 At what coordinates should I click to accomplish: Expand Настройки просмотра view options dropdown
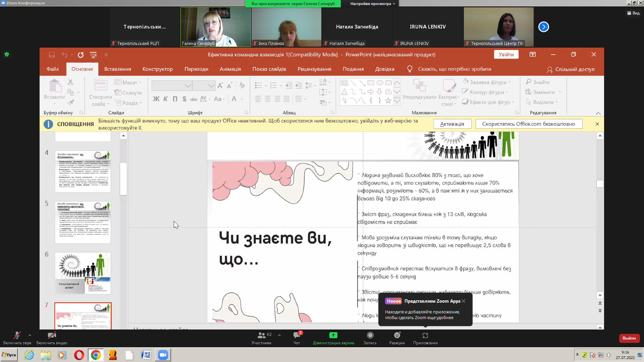(372, 4)
